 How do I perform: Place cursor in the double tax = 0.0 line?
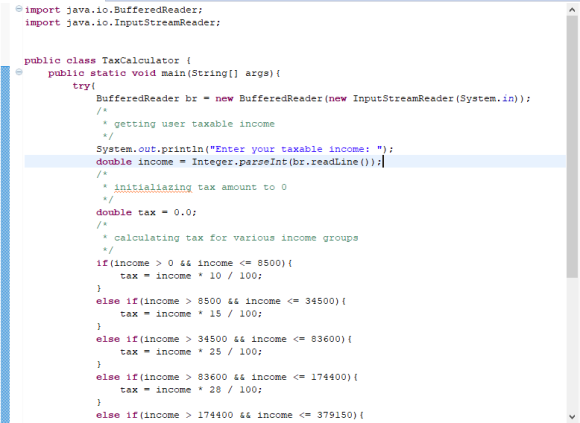pyautogui.click(x=146, y=212)
